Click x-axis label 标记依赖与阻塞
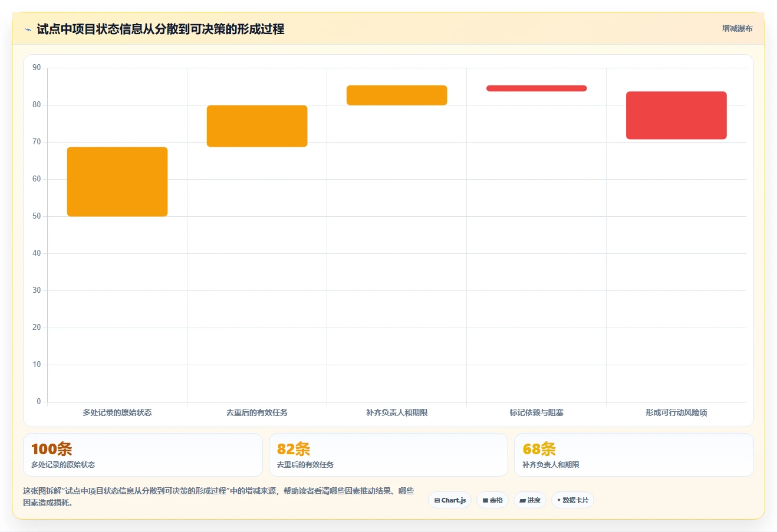The image size is (777, 532). (536, 412)
